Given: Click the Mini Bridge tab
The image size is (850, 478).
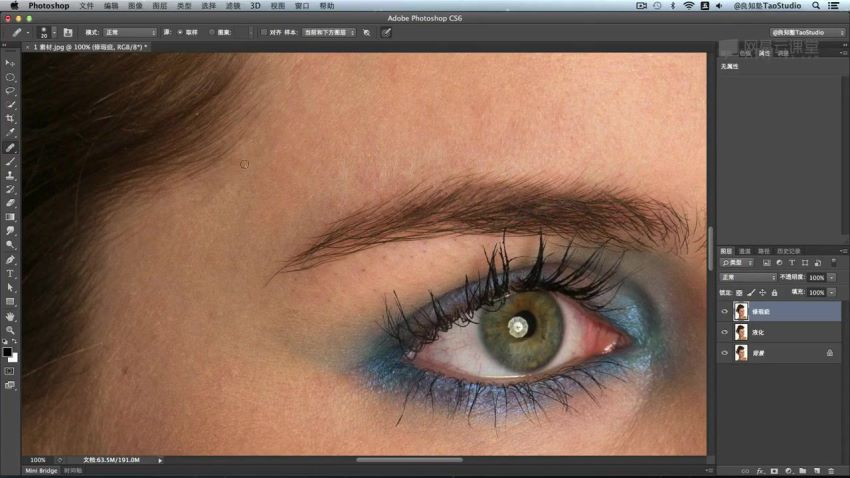Looking at the screenshot, I should coord(41,470).
